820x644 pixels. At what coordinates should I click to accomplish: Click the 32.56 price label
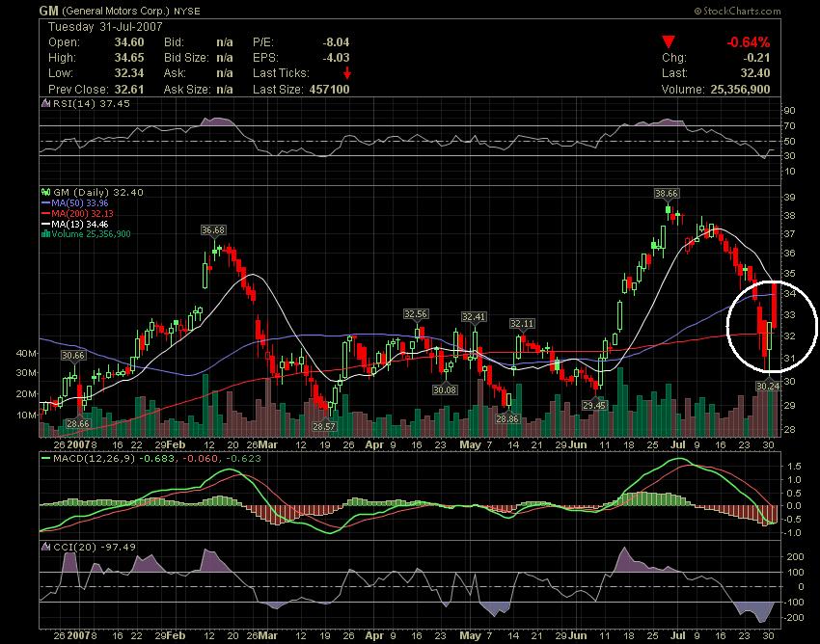click(416, 314)
